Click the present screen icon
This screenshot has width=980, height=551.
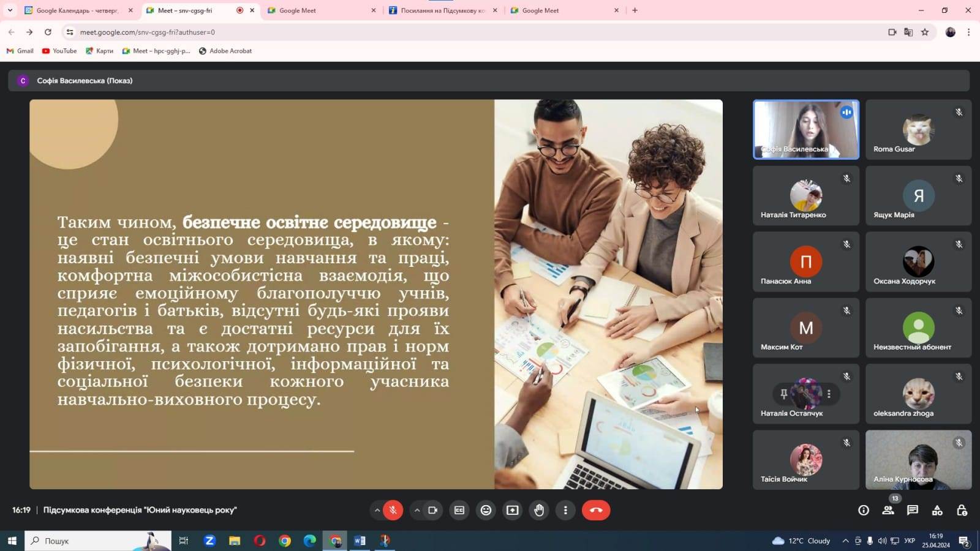[x=513, y=510]
